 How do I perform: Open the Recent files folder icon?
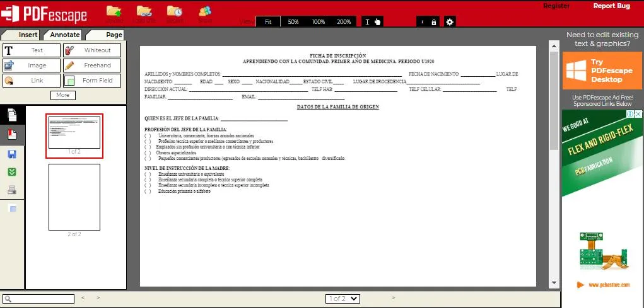coord(175,11)
